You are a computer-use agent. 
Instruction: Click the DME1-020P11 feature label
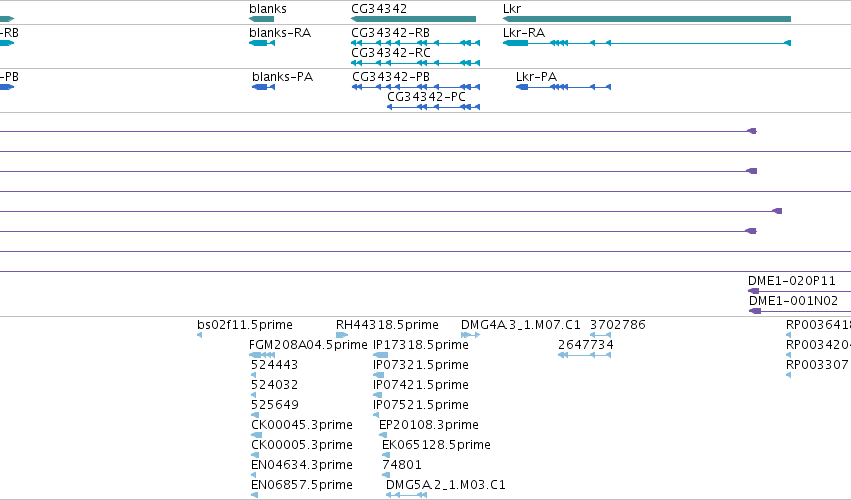(x=792, y=281)
